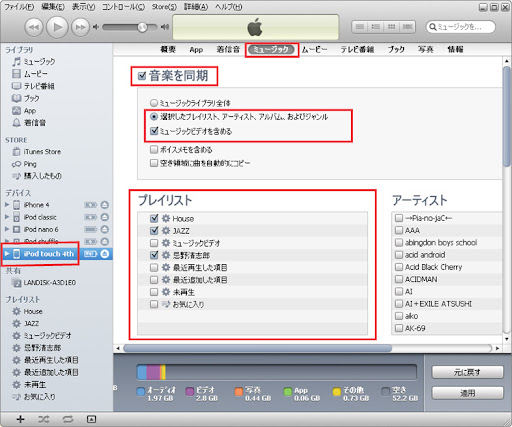This screenshot has width=512, height=427.
Task: Switch to grid view icon
Action: coord(392,27)
